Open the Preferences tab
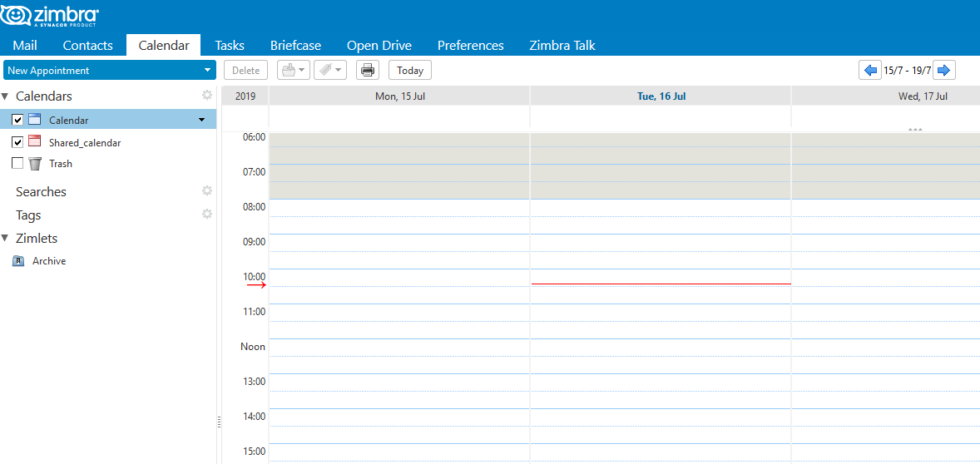 pyautogui.click(x=470, y=46)
